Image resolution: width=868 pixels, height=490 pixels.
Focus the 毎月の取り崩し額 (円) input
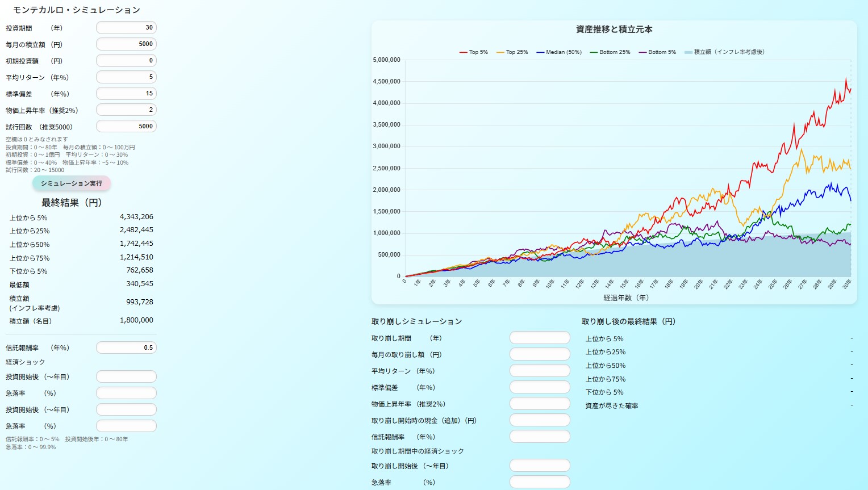(x=540, y=354)
